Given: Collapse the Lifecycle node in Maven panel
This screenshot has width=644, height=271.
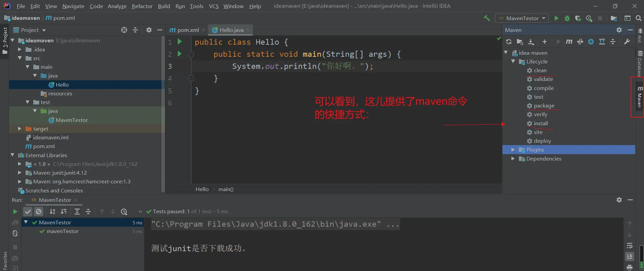Looking at the screenshot, I should pyautogui.click(x=513, y=61).
